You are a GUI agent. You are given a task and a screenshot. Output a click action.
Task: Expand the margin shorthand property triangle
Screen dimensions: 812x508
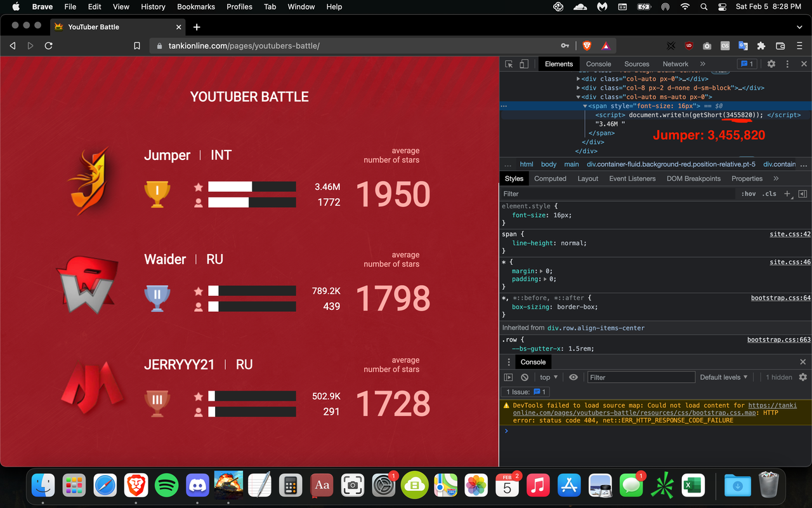pos(541,271)
